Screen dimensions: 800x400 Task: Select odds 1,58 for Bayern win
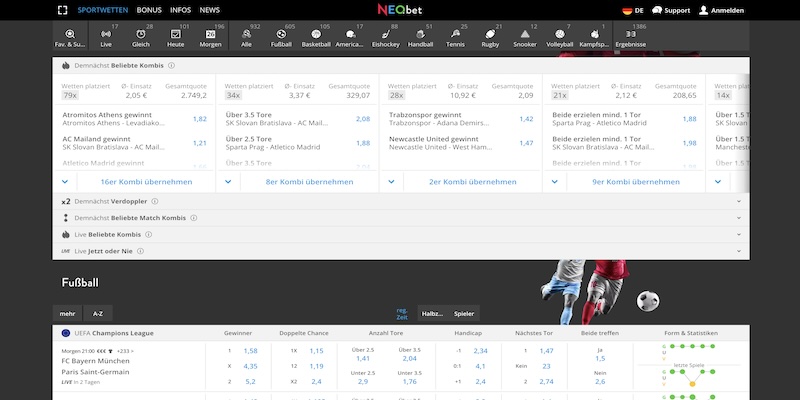pos(251,351)
